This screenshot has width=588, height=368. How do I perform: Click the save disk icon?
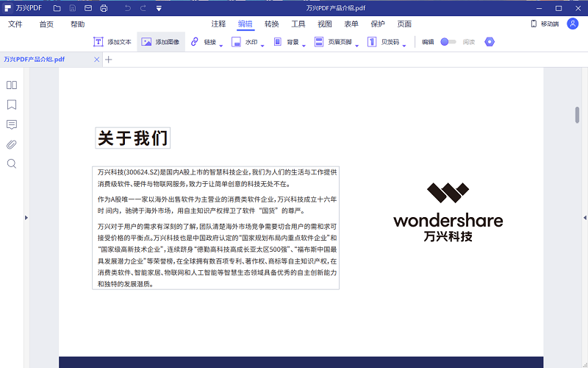tap(73, 8)
